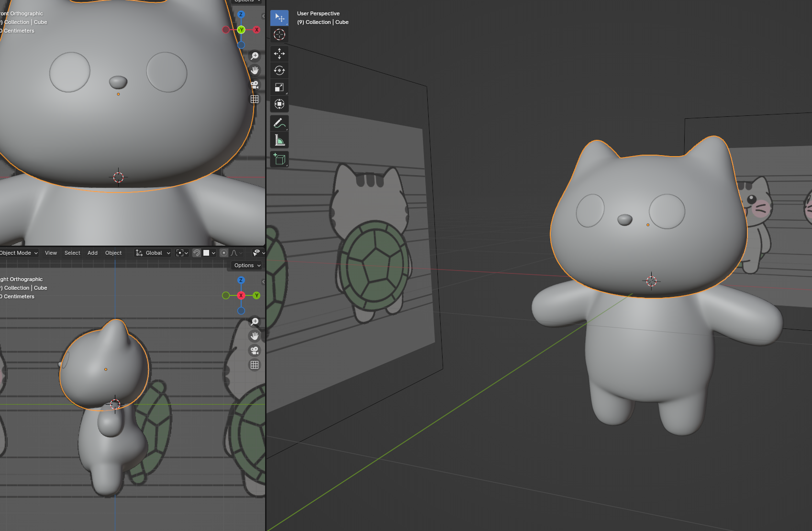Toggle snapping magnet button
812x531 pixels.
click(x=197, y=253)
